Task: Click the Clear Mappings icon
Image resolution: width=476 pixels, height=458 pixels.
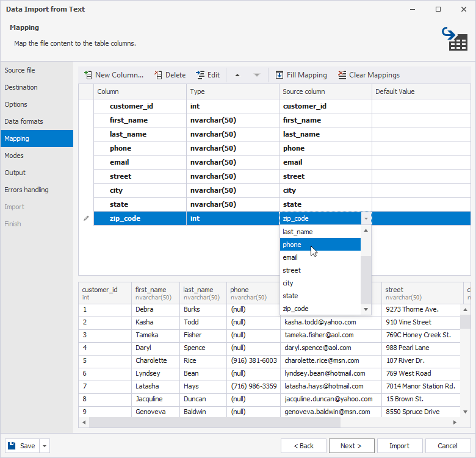Action: pyautogui.click(x=342, y=75)
